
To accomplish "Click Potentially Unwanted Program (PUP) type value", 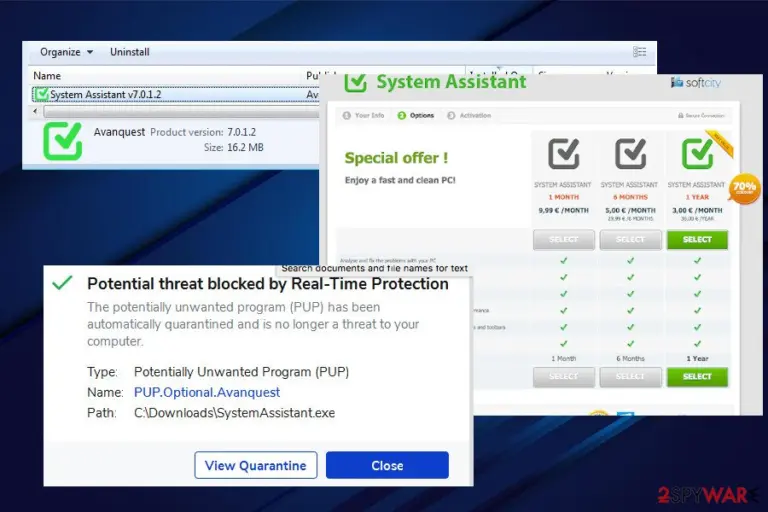I will coord(241,372).
